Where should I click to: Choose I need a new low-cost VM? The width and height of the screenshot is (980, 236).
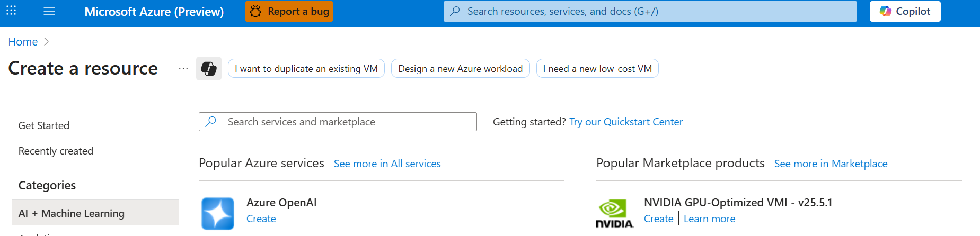coord(597,69)
